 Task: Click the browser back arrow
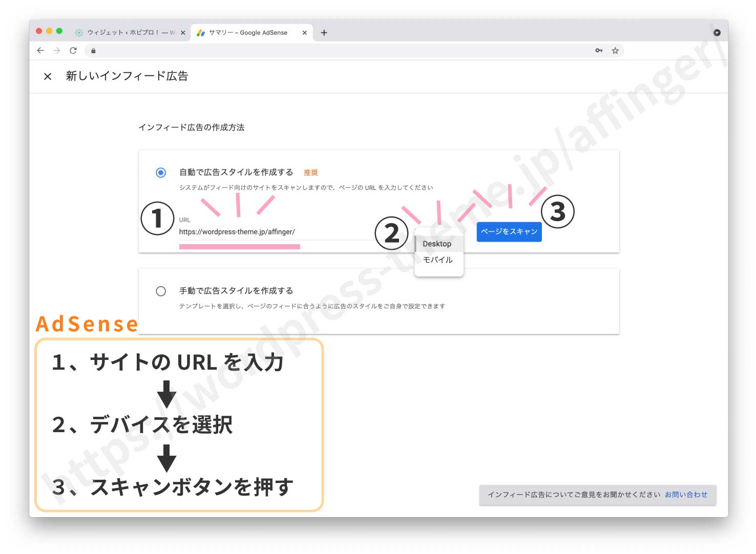click(40, 50)
